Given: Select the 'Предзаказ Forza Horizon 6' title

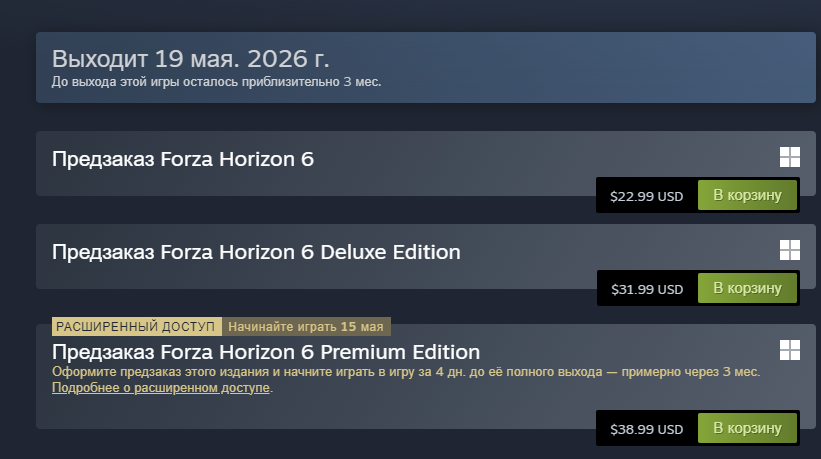Looking at the screenshot, I should [183, 159].
